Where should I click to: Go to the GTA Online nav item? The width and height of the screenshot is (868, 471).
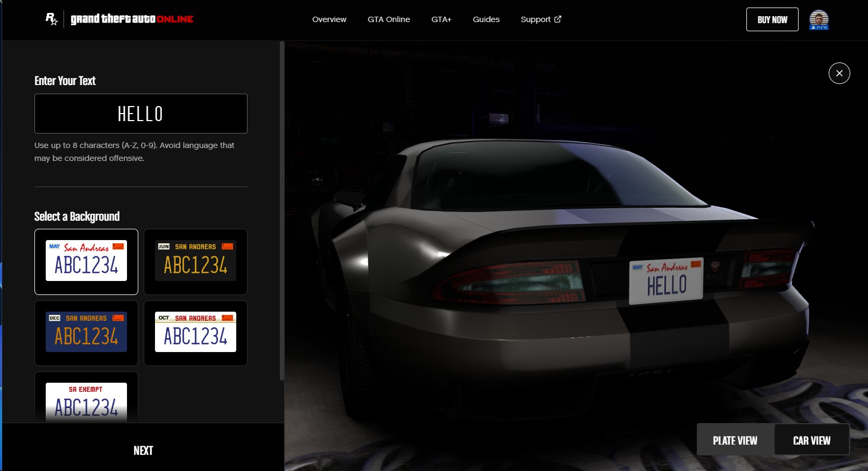(x=389, y=19)
